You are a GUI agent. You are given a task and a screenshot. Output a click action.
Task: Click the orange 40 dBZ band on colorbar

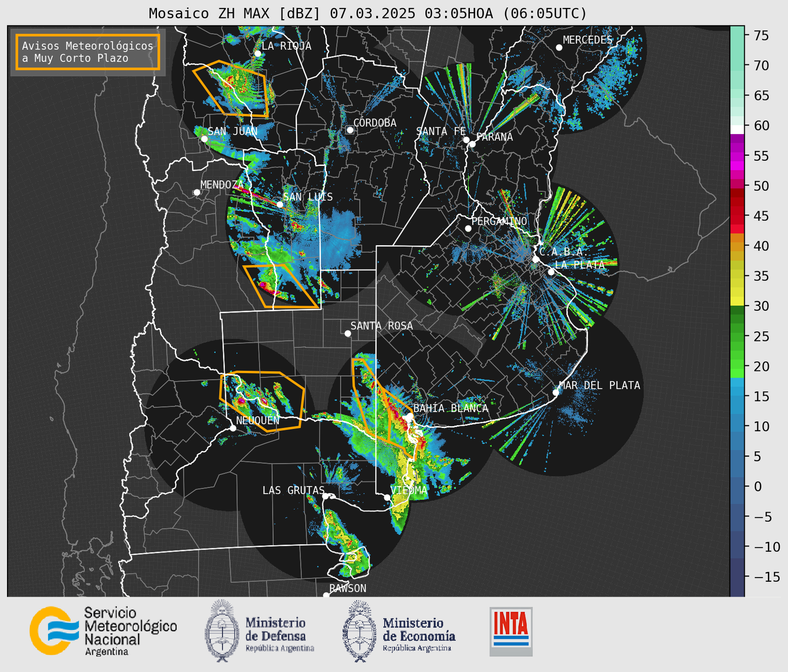[737, 246]
